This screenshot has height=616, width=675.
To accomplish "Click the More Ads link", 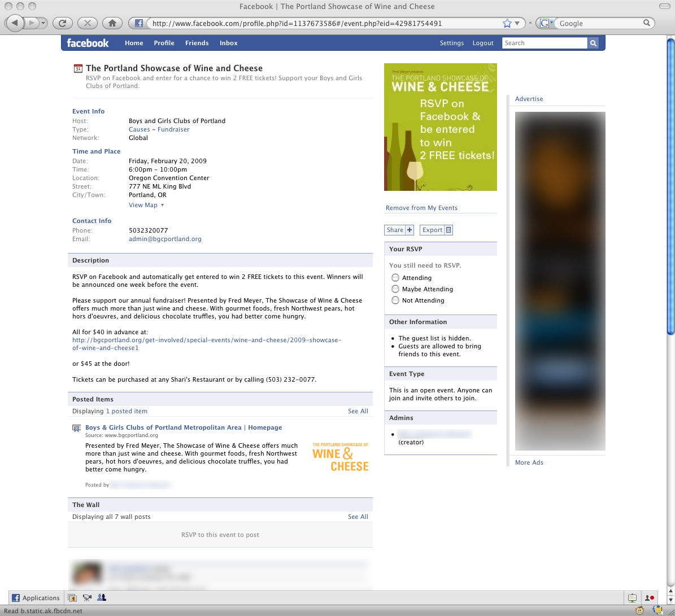I will [529, 462].
